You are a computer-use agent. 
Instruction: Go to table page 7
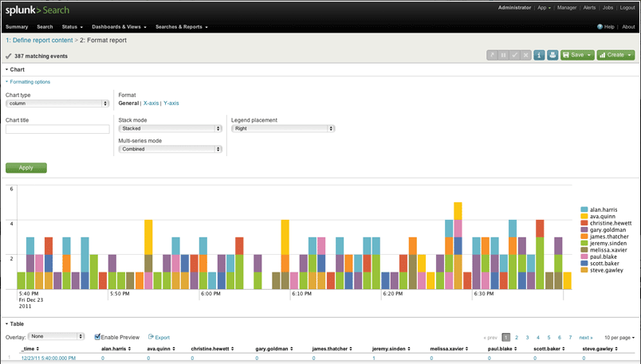(570, 338)
